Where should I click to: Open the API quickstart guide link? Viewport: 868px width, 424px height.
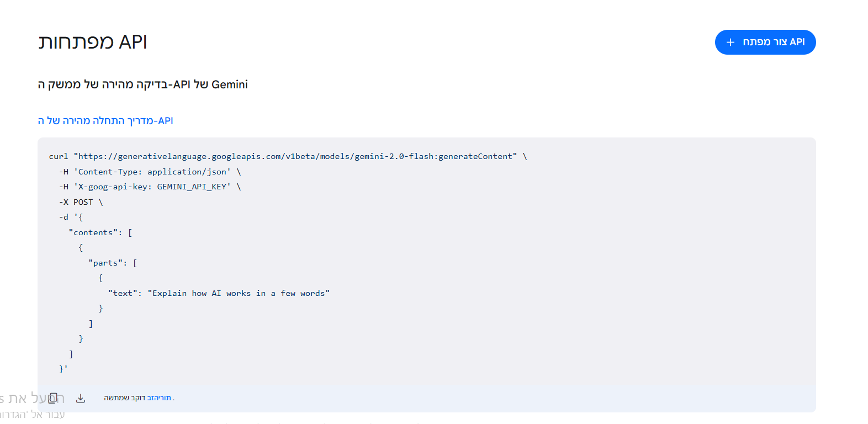[105, 121]
